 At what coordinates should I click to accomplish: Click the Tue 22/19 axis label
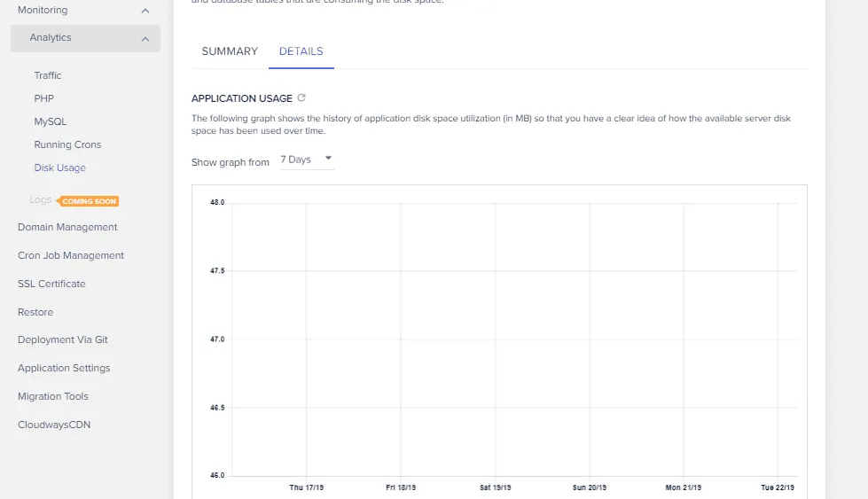click(778, 487)
